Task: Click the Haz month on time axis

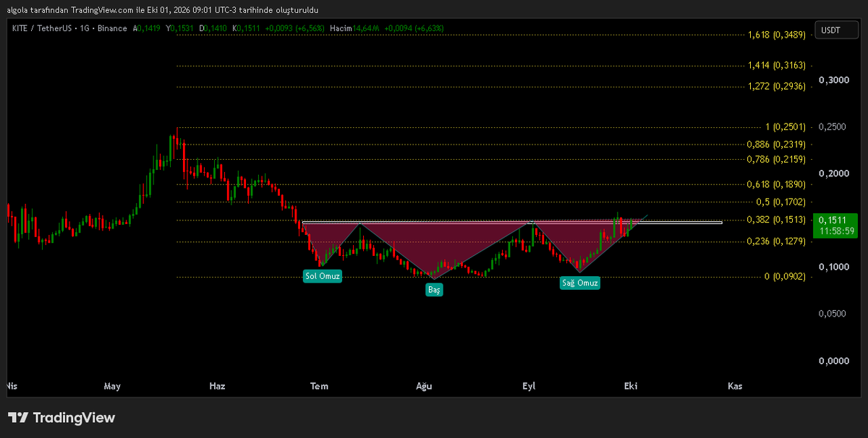Action: (217, 386)
